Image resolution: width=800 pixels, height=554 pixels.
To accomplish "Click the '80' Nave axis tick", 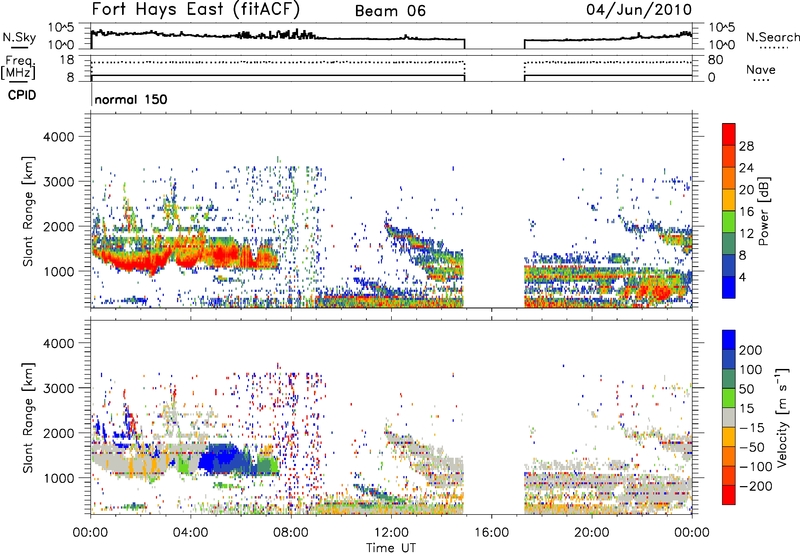I will point(715,60).
